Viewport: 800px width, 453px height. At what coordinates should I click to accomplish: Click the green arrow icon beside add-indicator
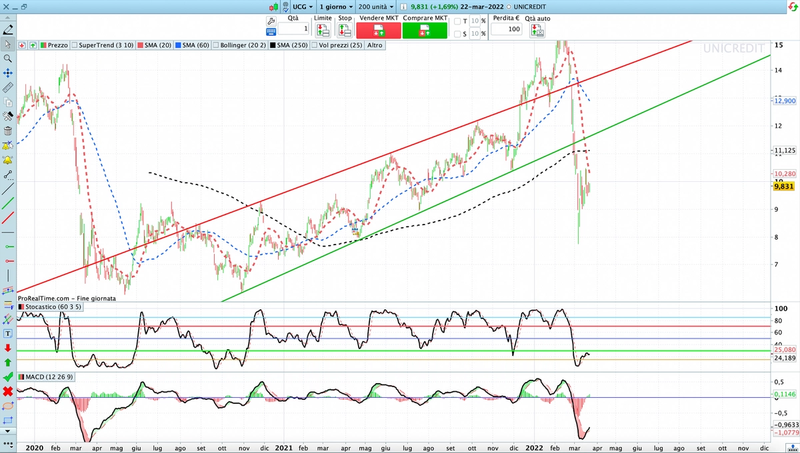pos(33,45)
